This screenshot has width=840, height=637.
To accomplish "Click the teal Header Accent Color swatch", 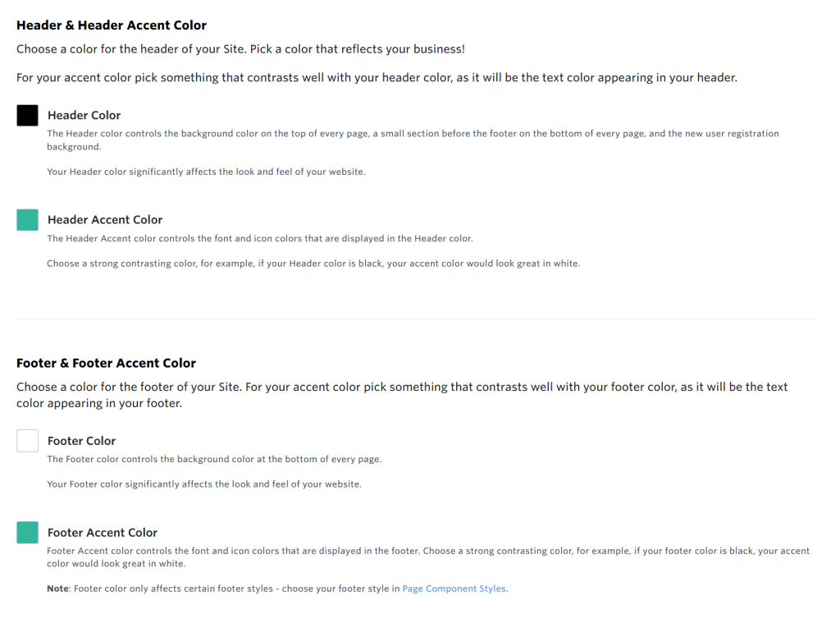I will tap(27, 219).
